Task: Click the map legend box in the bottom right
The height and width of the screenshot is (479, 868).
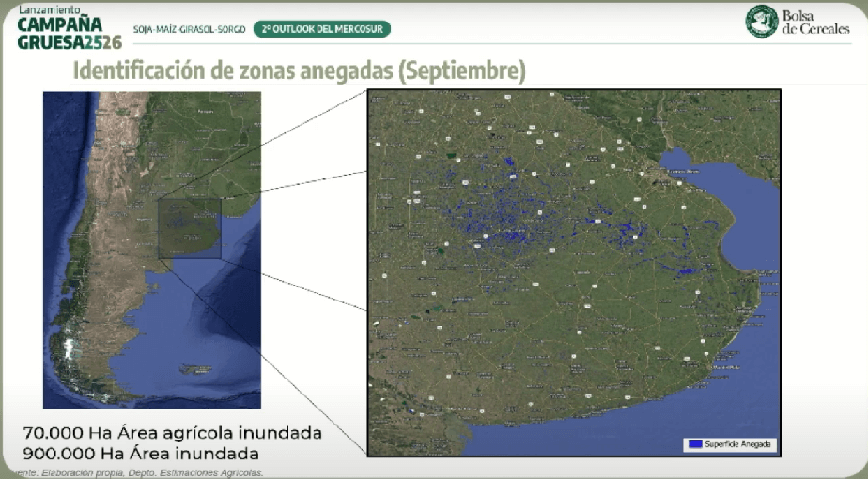Action: (729, 444)
